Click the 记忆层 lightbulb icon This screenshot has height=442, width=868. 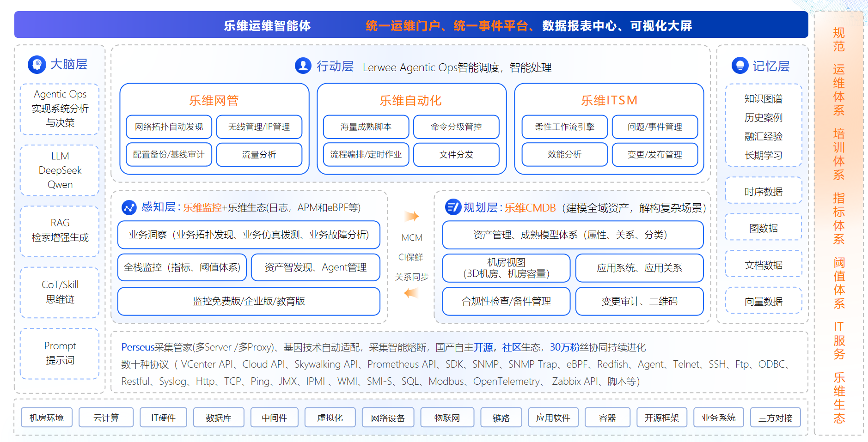click(x=740, y=66)
